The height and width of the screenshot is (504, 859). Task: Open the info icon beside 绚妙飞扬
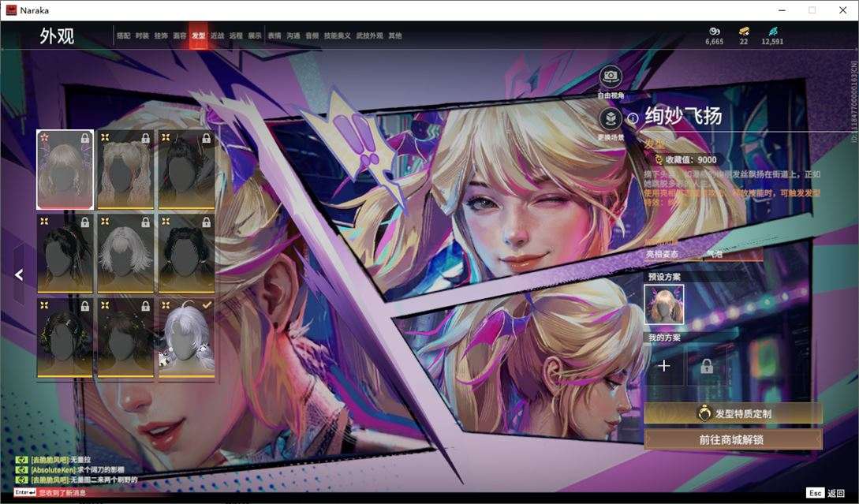(x=633, y=118)
